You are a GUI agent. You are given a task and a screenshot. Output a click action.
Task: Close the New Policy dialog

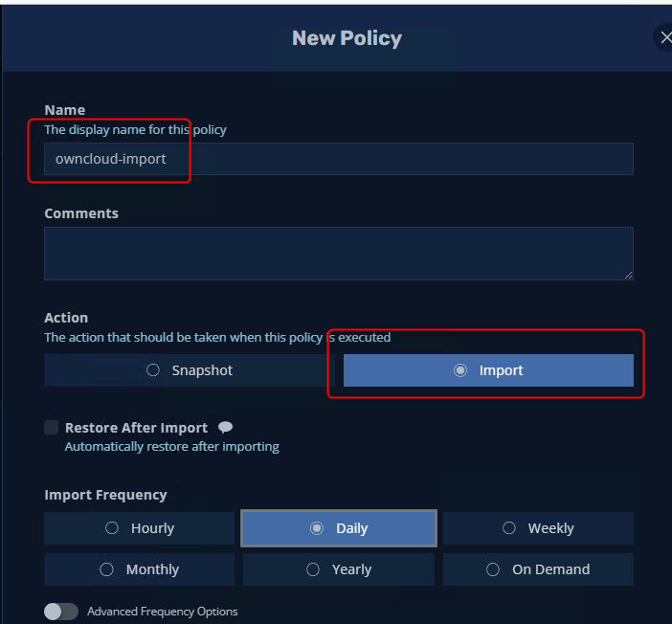tap(664, 37)
